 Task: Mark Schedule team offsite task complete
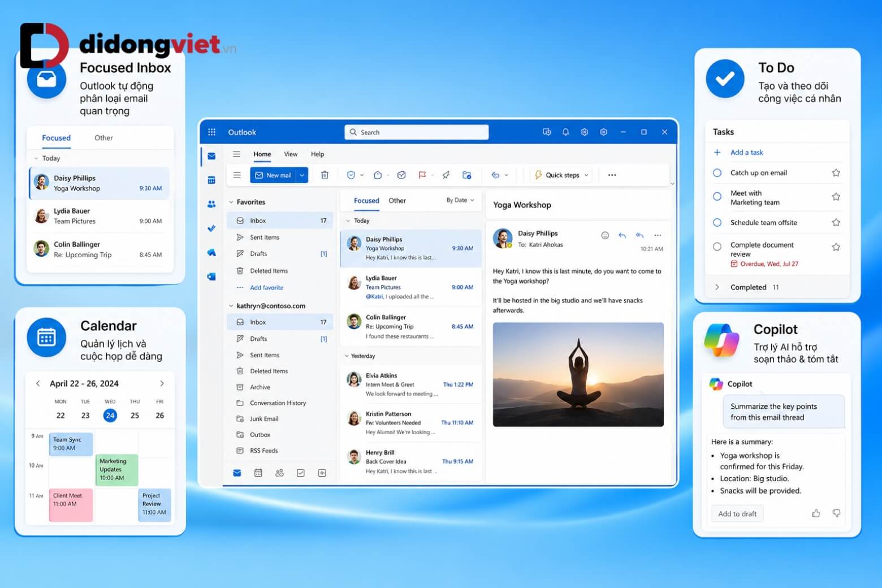[x=717, y=223]
